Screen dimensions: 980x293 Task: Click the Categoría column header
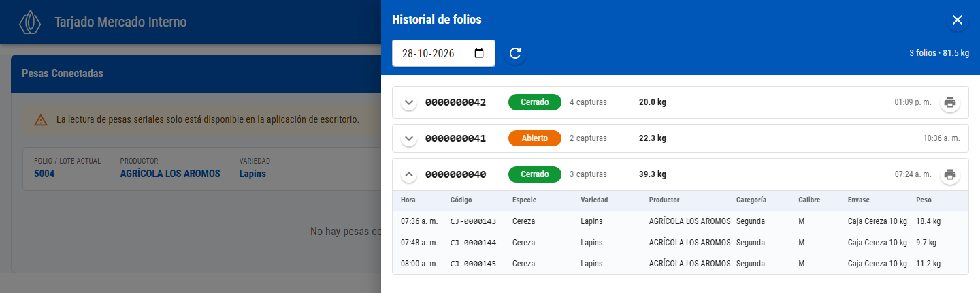(751, 200)
